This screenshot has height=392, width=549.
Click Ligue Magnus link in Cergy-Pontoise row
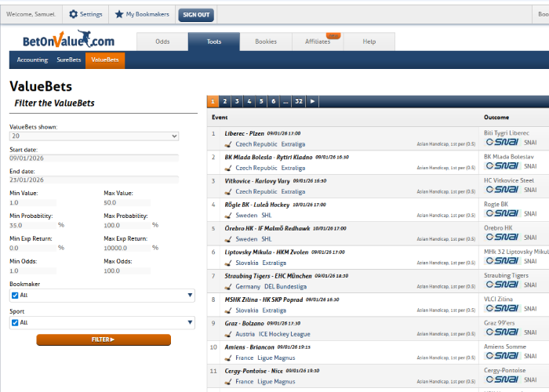[276, 382]
